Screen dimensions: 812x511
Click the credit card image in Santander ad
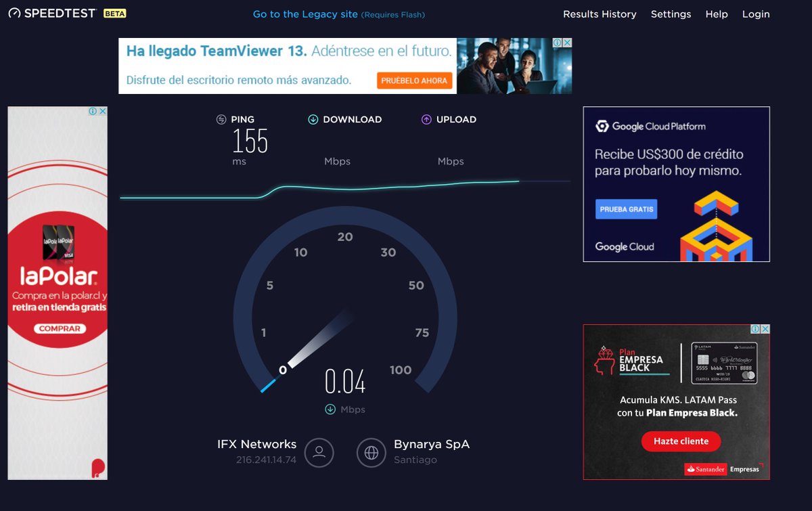[x=724, y=363]
